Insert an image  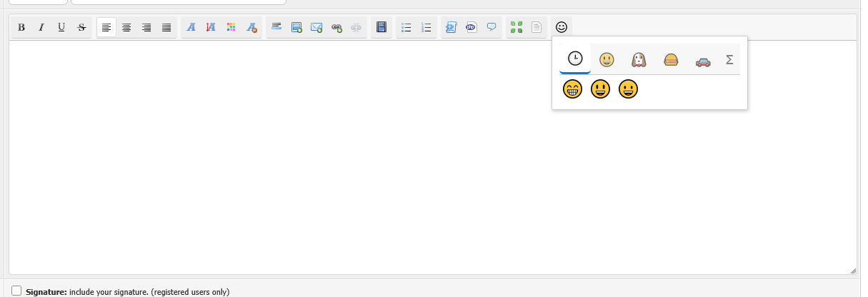[x=296, y=28]
